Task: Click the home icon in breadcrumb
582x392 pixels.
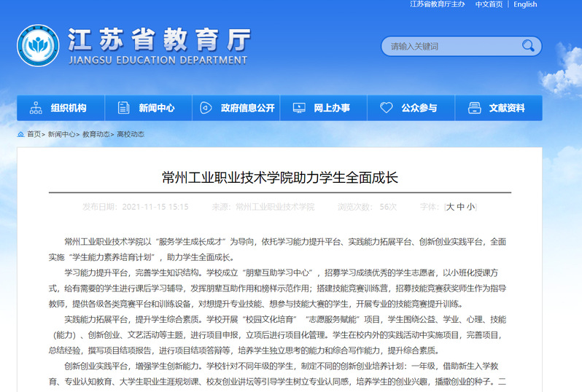Action: coord(20,134)
